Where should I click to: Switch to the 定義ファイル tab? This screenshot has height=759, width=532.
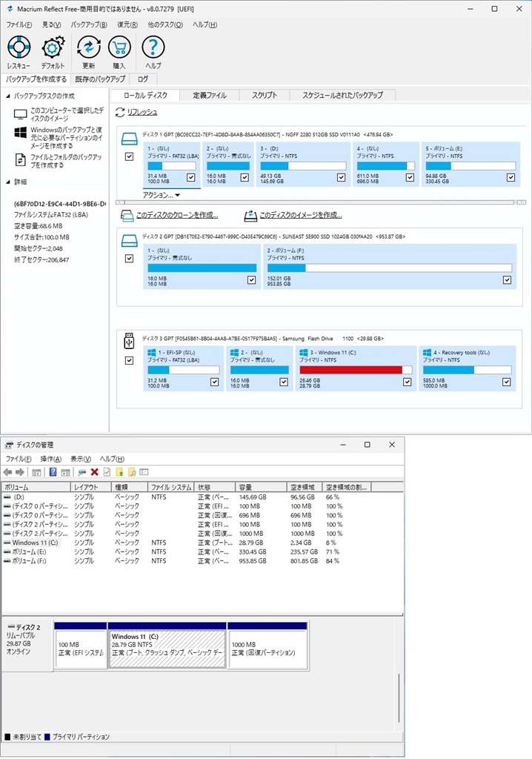click(210, 96)
